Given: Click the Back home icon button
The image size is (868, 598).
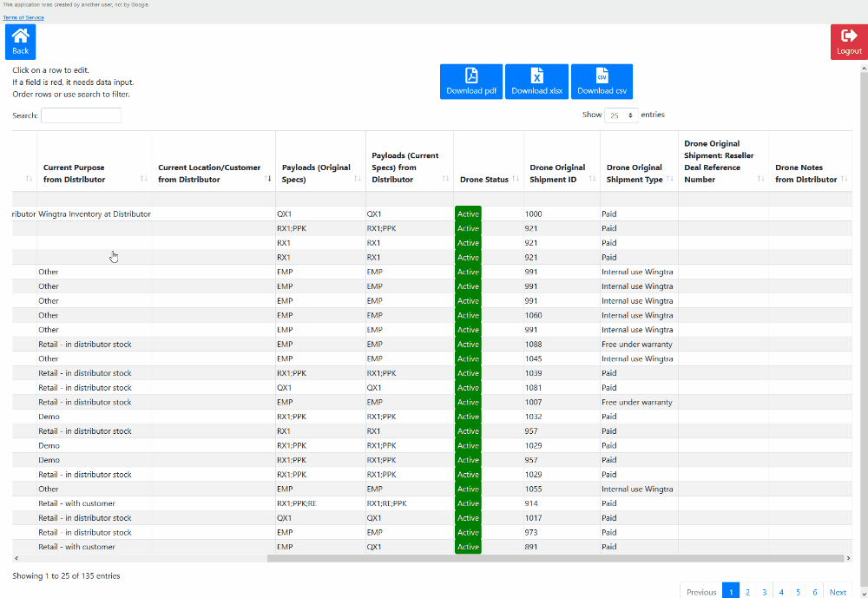Looking at the screenshot, I should 20,42.
